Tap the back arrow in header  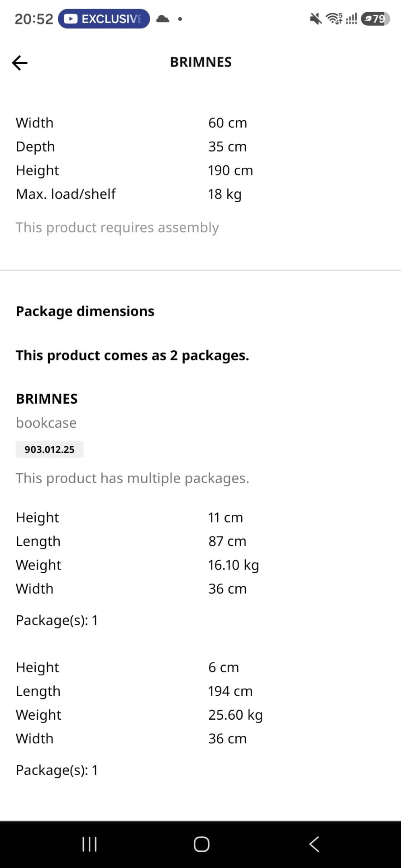pyautogui.click(x=19, y=63)
